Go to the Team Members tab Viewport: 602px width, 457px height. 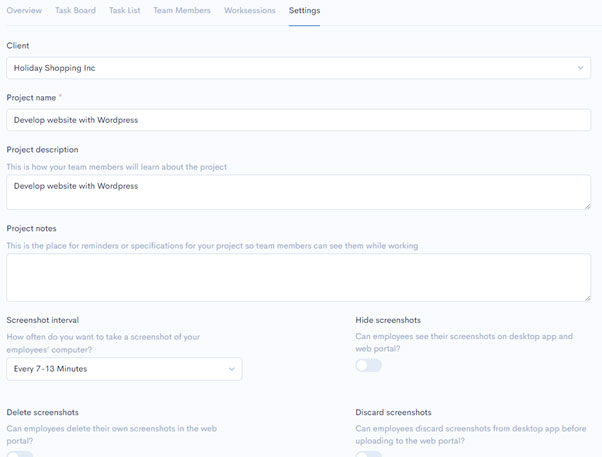[x=182, y=11]
